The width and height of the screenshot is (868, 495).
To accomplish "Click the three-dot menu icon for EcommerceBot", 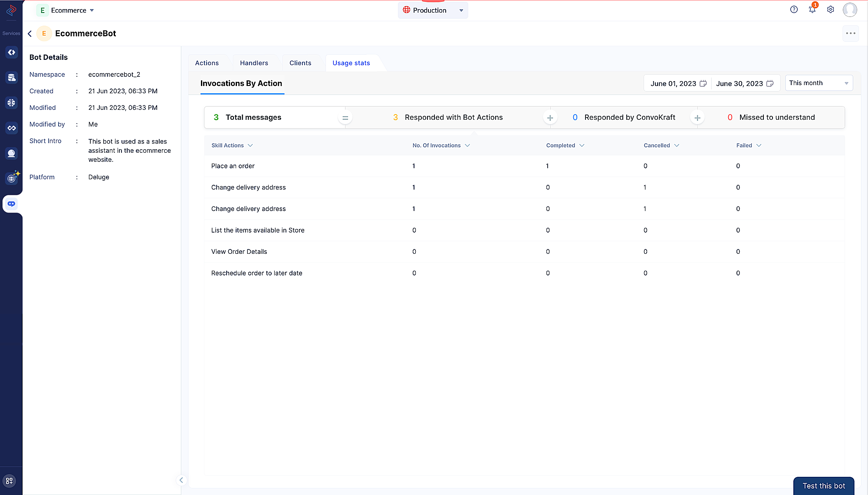I will [x=851, y=33].
